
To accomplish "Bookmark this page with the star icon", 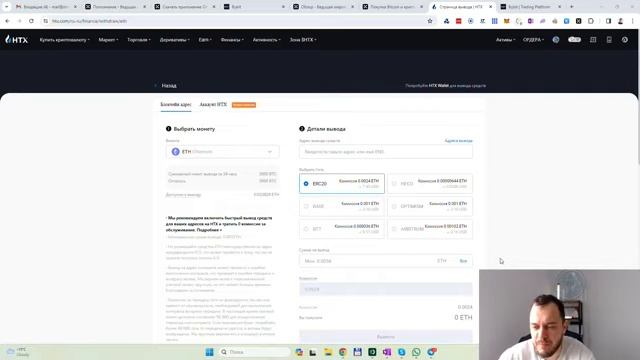I will point(430,21).
